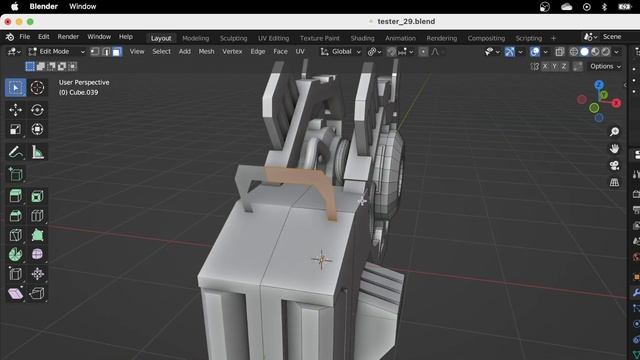Add a new workspace with plus
This screenshot has width=640, height=360.
click(553, 38)
